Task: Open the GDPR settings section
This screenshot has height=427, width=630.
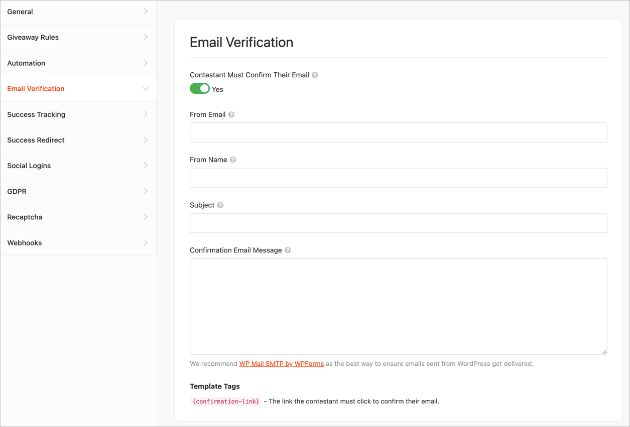Action: (17, 191)
